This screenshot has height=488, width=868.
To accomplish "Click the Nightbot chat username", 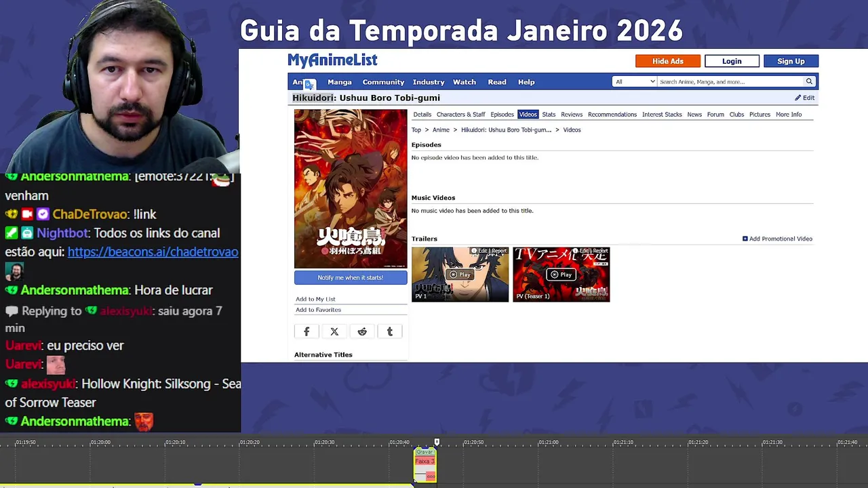I will click(62, 233).
